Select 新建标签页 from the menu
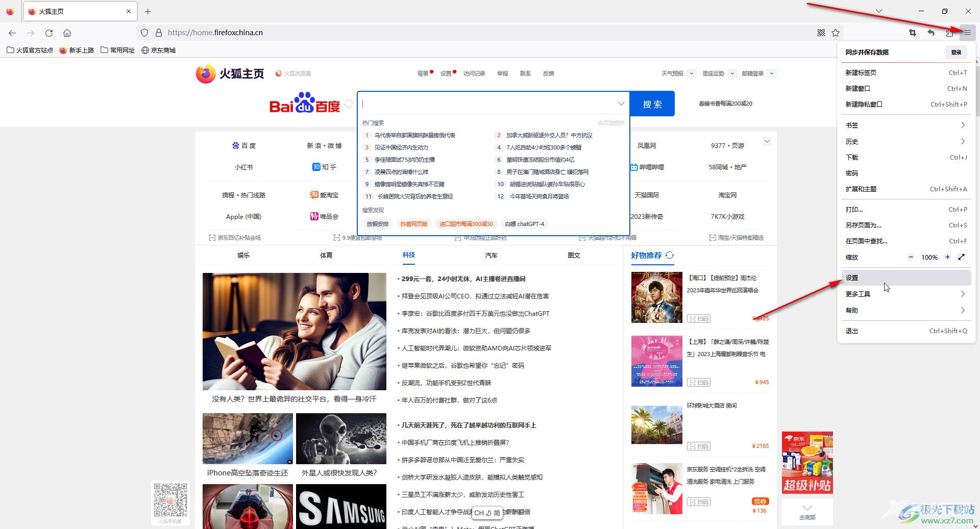 coord(906,72)
